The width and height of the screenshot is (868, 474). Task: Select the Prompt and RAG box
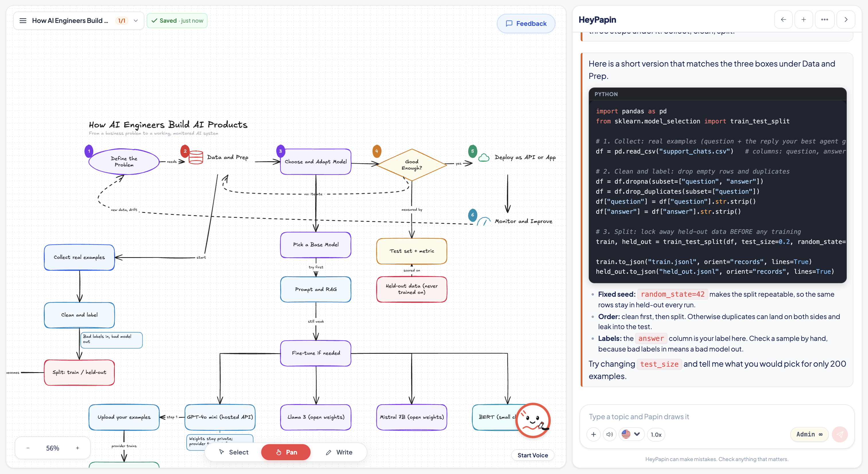tap(316, 290)
